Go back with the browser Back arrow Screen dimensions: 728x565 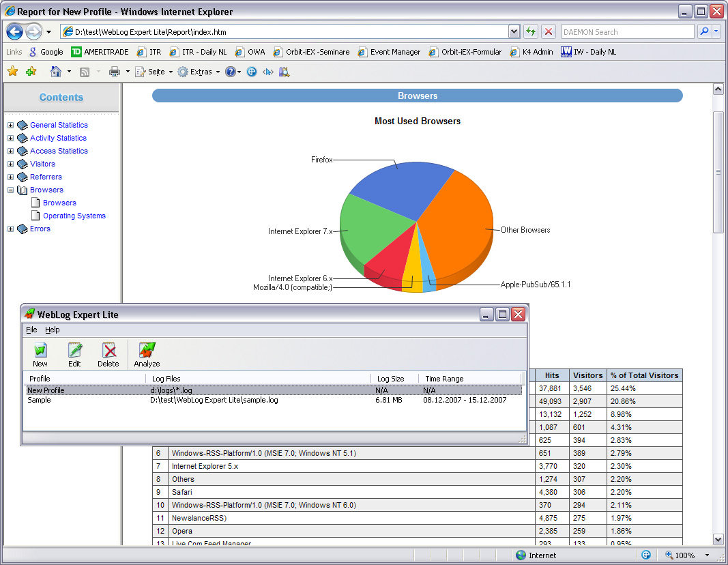pyautogui.click(x=14, y=32)
